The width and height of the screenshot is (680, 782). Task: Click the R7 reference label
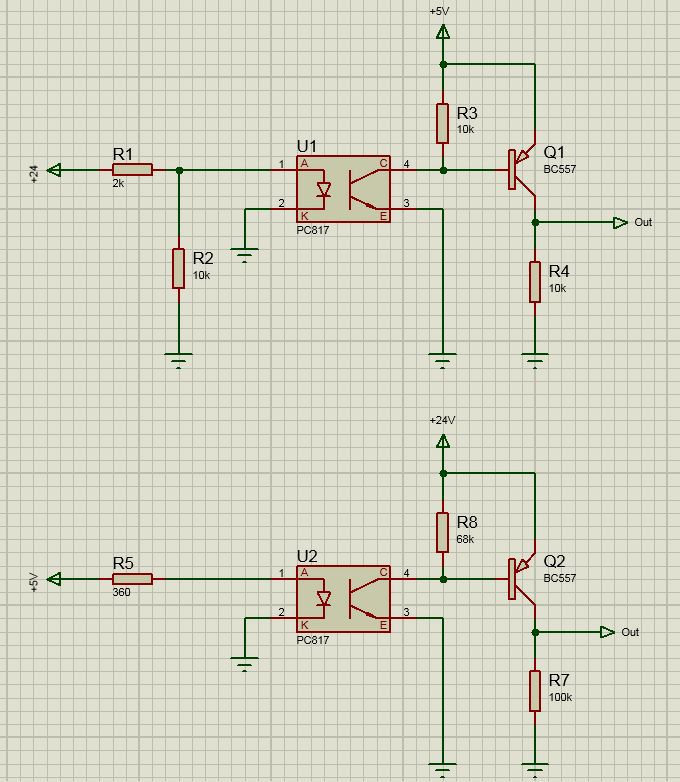(559, 680)
